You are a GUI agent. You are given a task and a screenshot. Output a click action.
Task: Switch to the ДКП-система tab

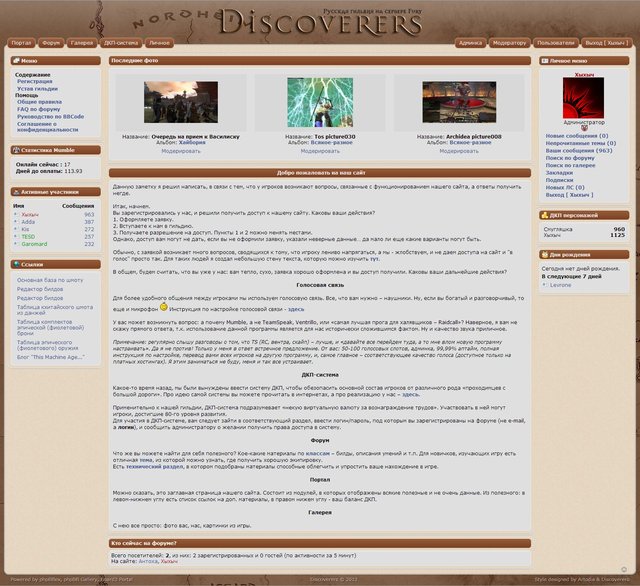click(x=121, y=43)
